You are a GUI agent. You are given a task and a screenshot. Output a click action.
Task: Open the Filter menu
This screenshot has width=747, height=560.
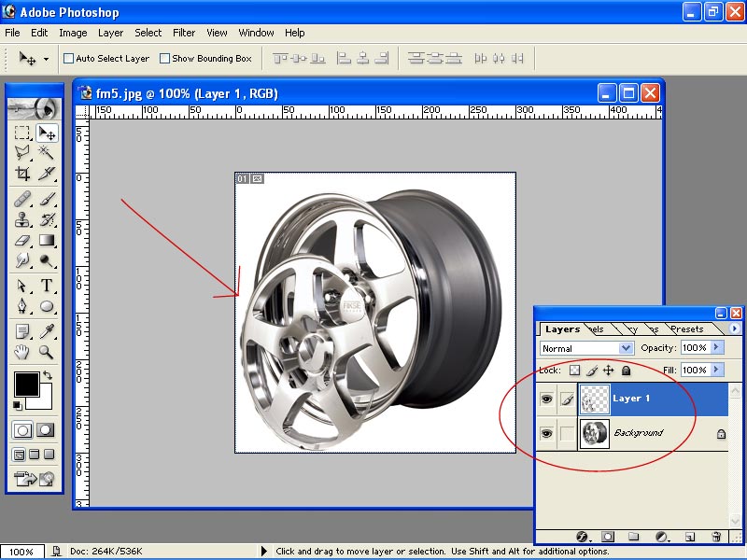(x=184, y=33)
